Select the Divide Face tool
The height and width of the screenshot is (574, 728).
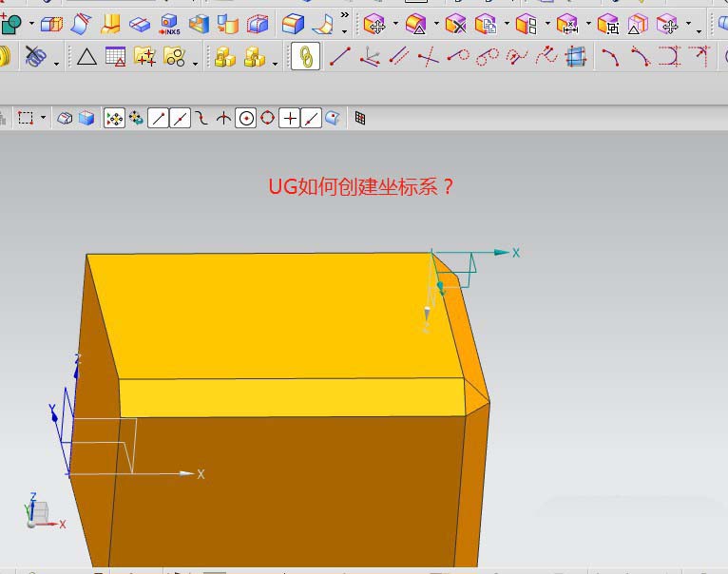(140, 24)
